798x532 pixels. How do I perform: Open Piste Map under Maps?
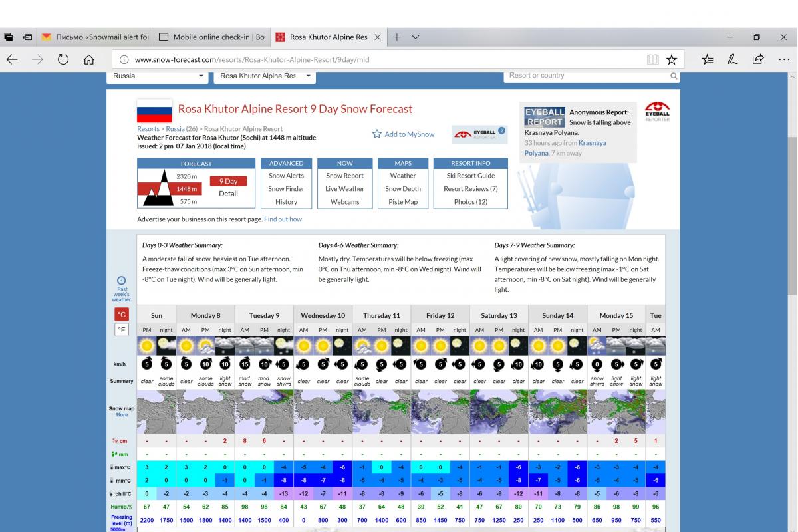pos(403,202)
